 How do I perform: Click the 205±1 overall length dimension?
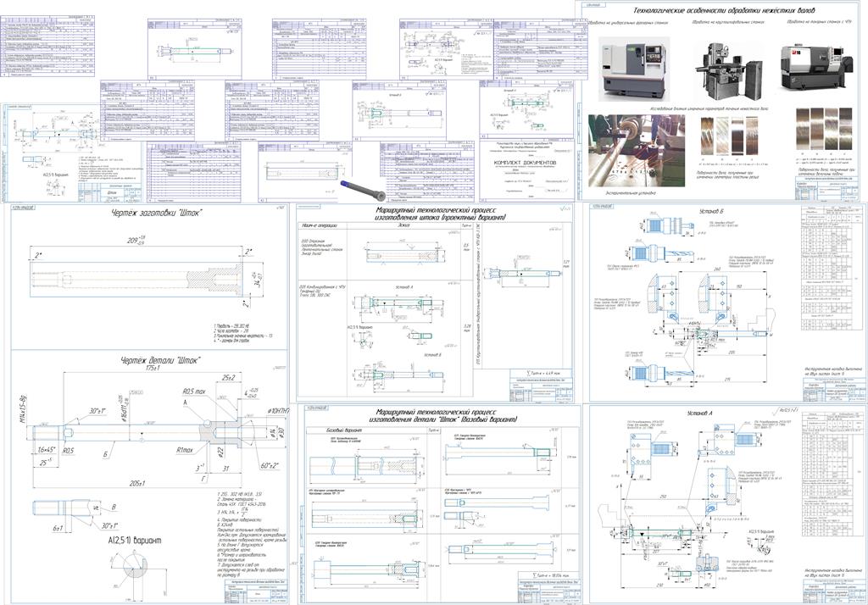tap(136, 483)
